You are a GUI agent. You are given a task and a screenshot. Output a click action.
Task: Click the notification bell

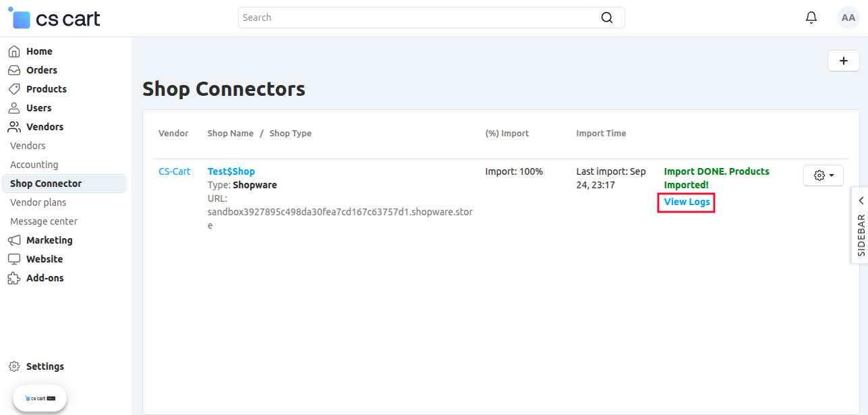click(x=811, y=17)
